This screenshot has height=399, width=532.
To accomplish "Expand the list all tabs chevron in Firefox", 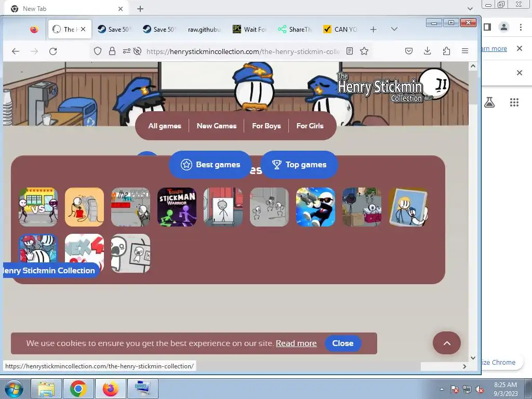I will tap(394, 29).
